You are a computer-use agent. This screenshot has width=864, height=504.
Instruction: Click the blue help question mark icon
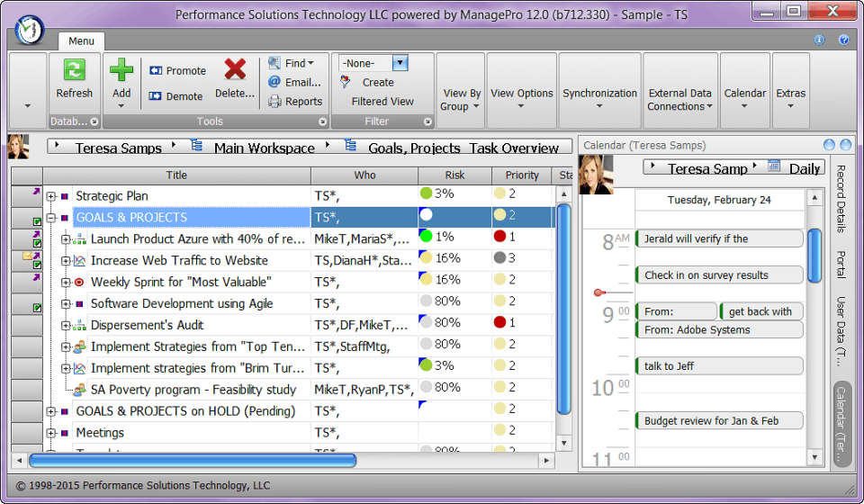(x=843, y=40)
